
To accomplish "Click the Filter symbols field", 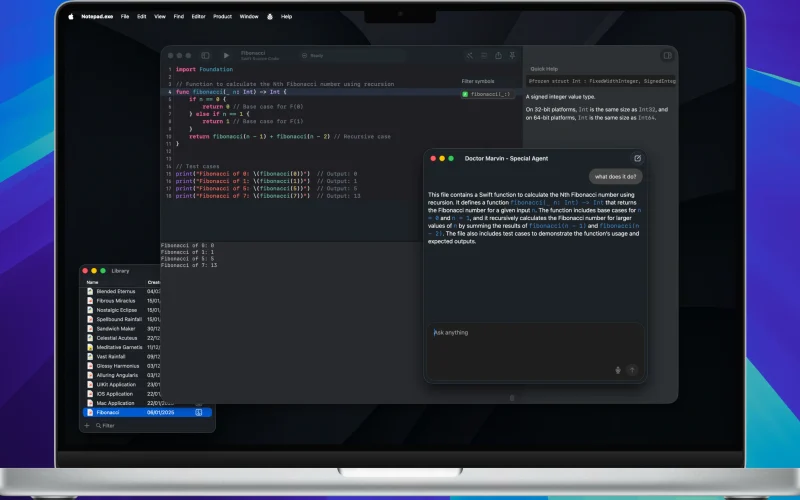I will (478, 81).
